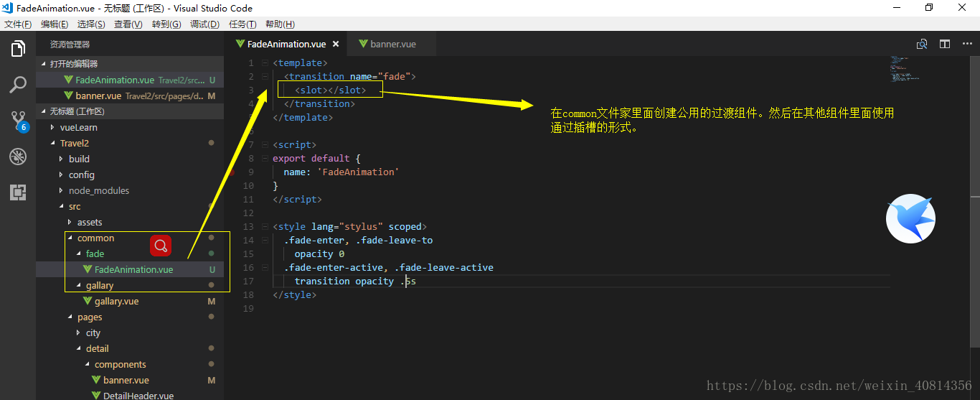Click the breakpoint dot at line 9
The image size is (980, 400).
(x=232, y=172)
